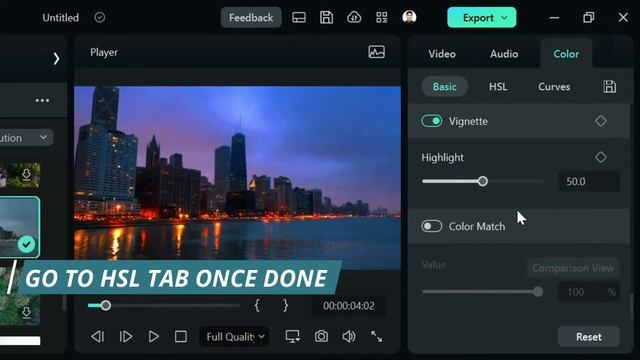Switch to the Audio tab
This screenshot has width=640, height=360.
(x=504, y=54)
